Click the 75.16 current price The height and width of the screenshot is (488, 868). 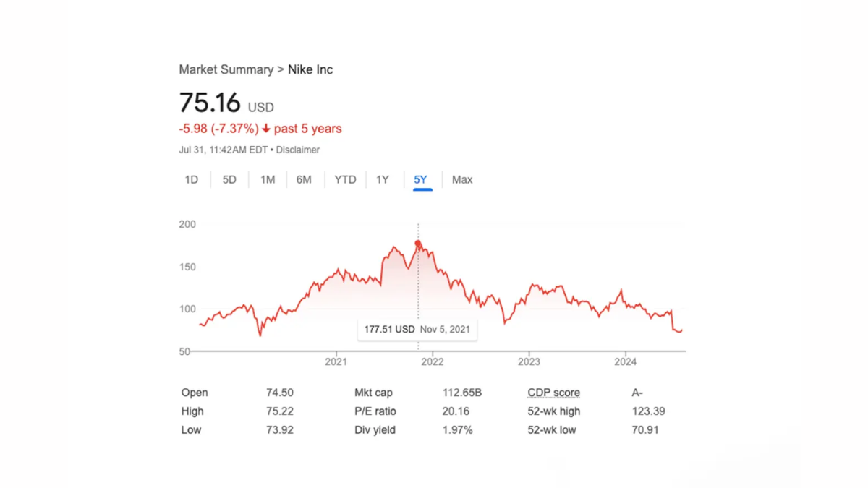click(x=210, y=103)
